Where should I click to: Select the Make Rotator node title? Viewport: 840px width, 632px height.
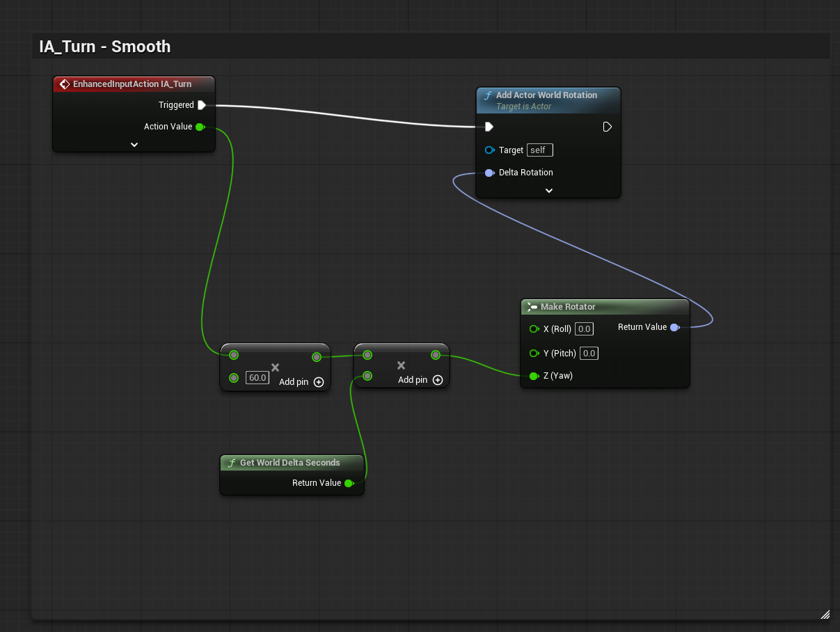568,307
